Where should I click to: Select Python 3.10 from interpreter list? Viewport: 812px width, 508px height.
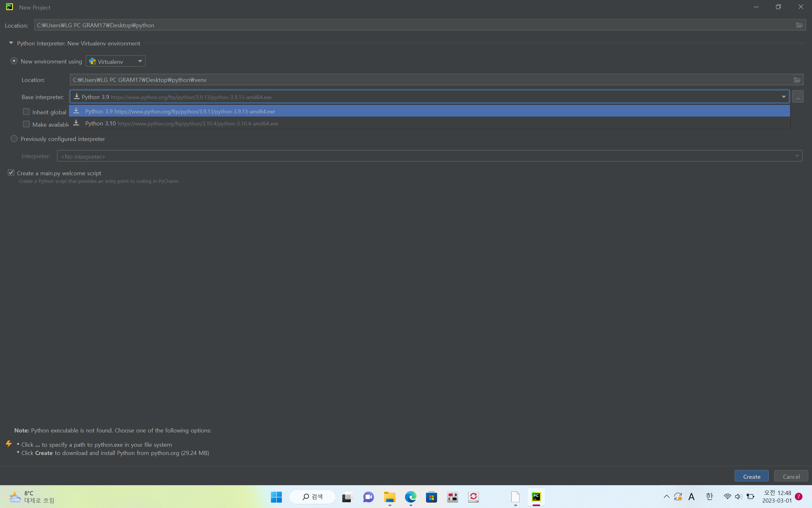(x=429, y=123)
